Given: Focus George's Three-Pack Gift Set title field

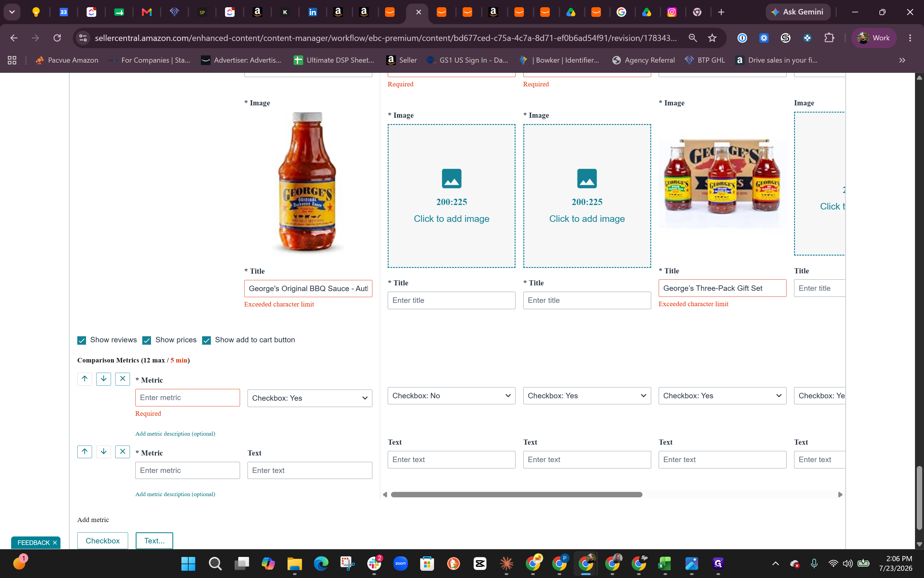Looking at the screenshot, I should coord(722,288).
